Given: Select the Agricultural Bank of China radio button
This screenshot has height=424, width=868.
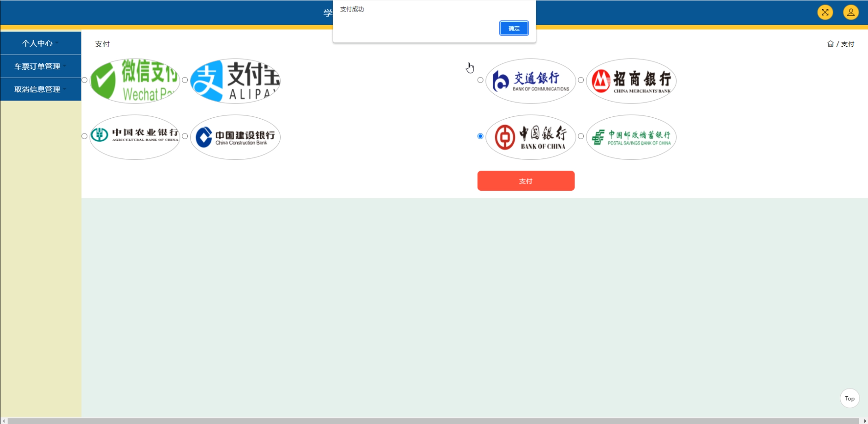Looking at the screenshot, I should pyautogui.click(x=84, y=136).
